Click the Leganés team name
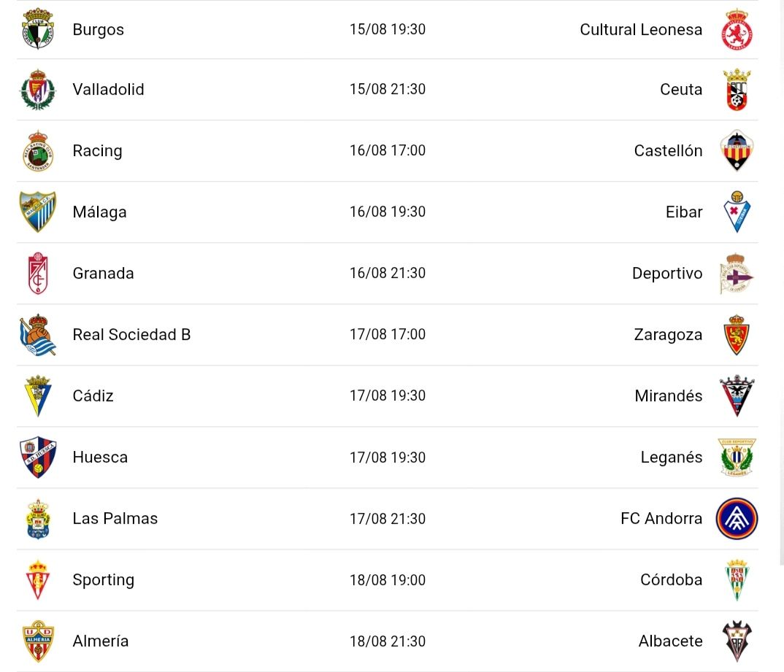 tap(672, 457)
